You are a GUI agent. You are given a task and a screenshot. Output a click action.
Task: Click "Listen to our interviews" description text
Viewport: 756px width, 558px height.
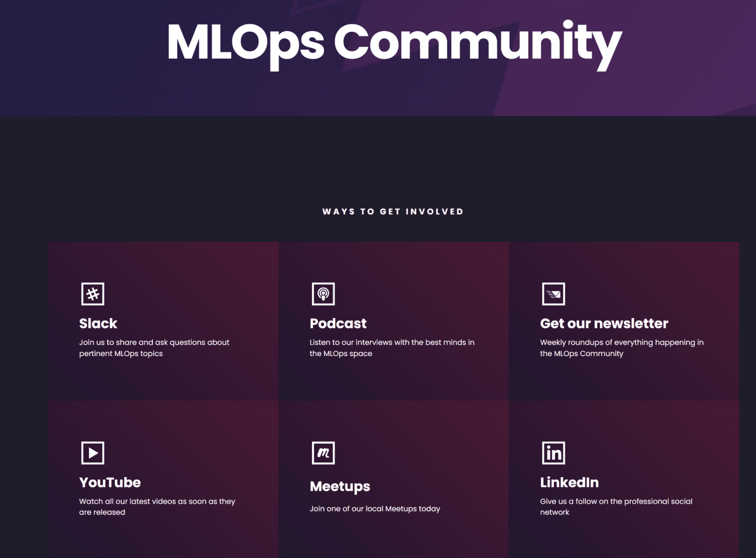[x=392, y=348]
